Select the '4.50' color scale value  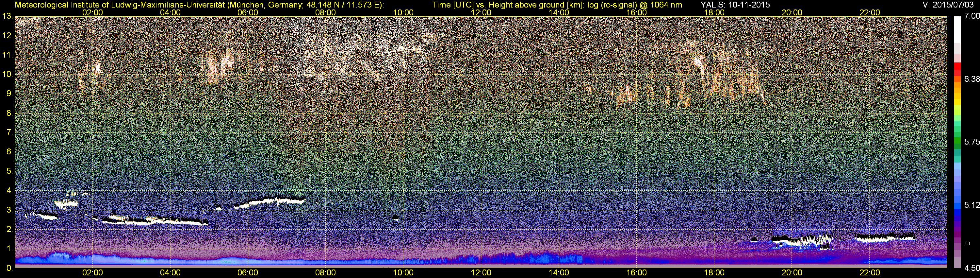click(x=972, y=268)
